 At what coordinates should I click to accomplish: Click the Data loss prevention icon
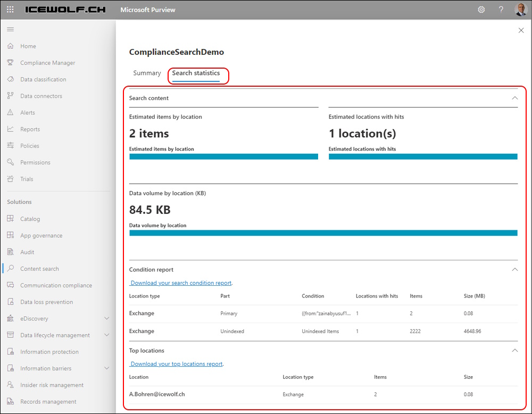(11, 302)
